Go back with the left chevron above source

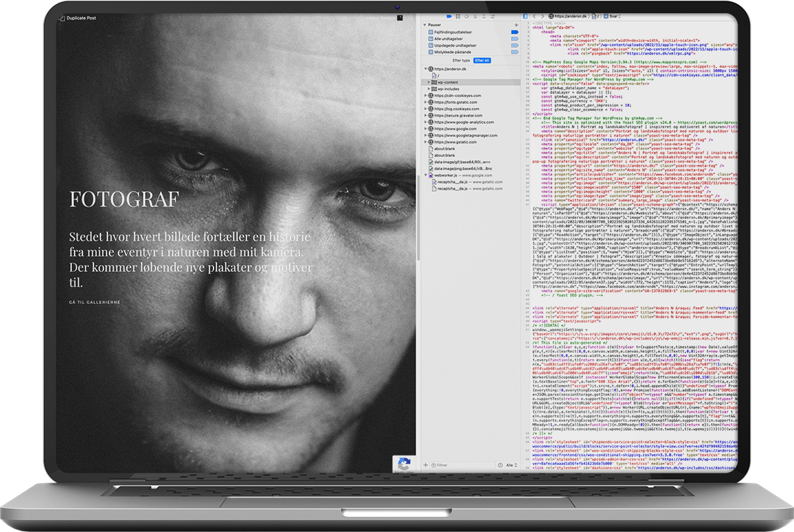[534, 16]
